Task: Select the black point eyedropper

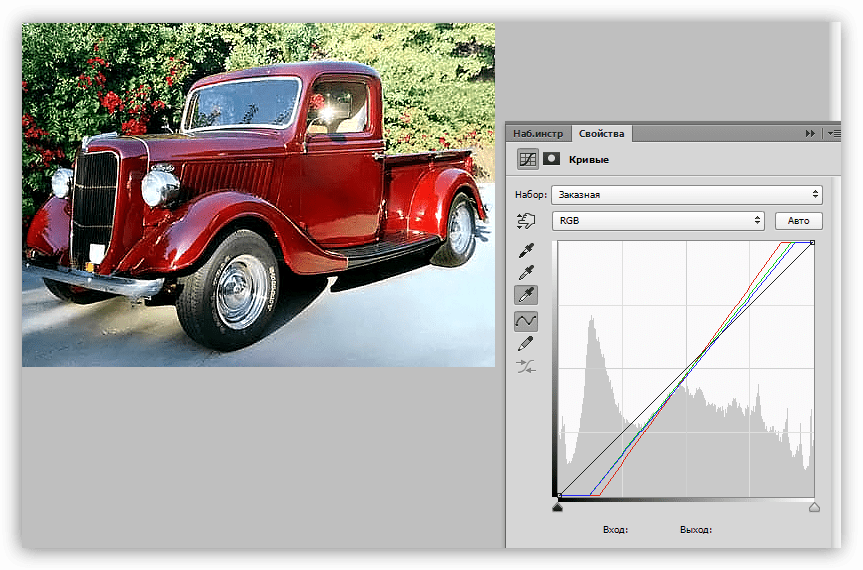Action: click(525, 250)
